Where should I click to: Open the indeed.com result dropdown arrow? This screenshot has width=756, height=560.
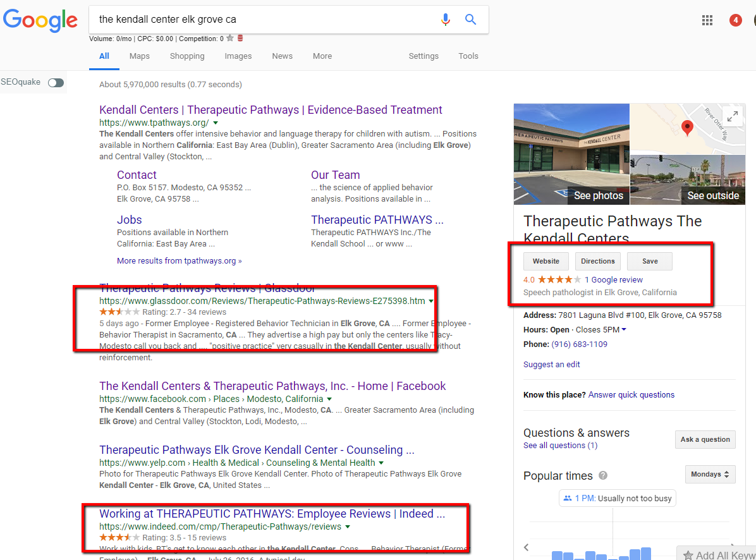pyautogui.click(x=348, y=527)
